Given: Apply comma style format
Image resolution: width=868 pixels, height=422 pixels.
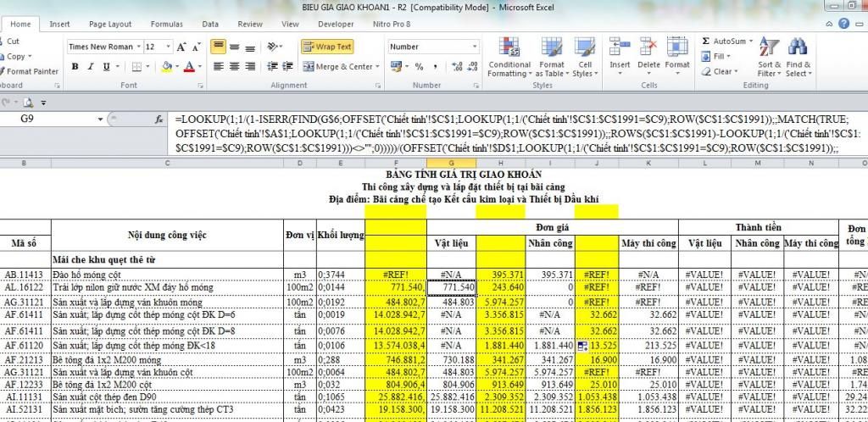Looking at the screenshot, I should 435,66.
